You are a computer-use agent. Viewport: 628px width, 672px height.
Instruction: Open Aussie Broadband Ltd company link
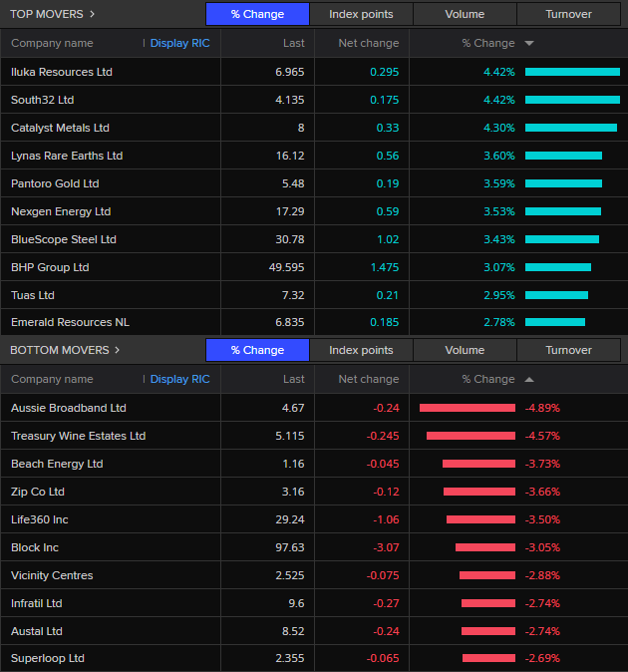69,408
